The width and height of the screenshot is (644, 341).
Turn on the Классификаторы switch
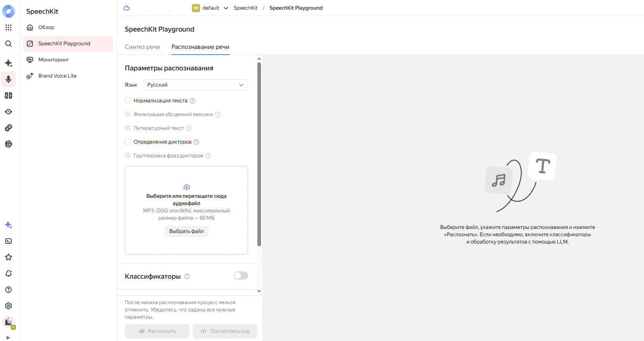pyautogui.click(x=241, y=275)
